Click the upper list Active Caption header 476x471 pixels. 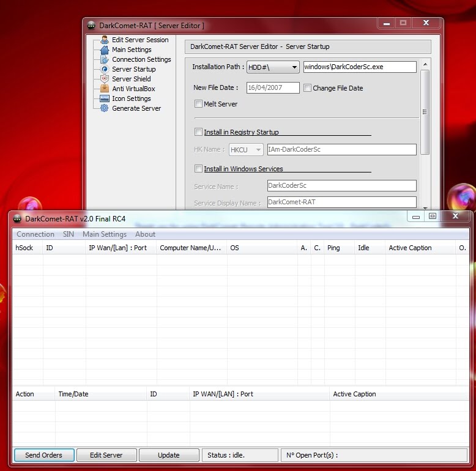[x=420, y=248]
